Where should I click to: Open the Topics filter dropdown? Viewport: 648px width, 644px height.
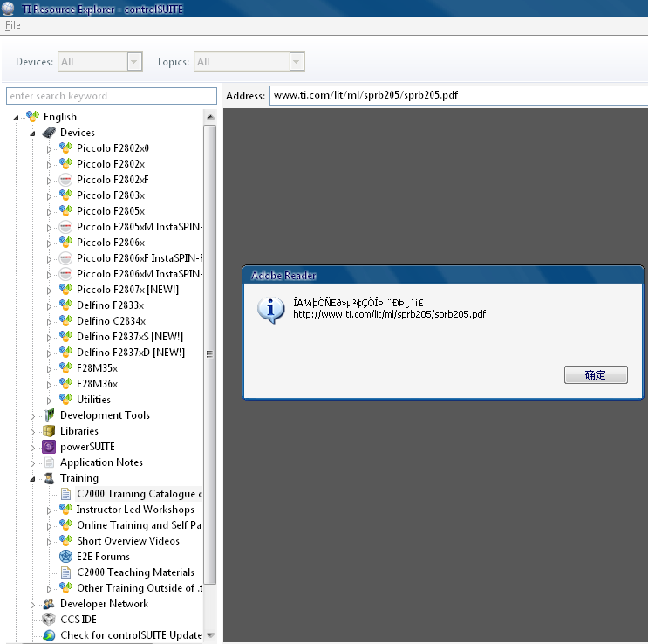297,62
